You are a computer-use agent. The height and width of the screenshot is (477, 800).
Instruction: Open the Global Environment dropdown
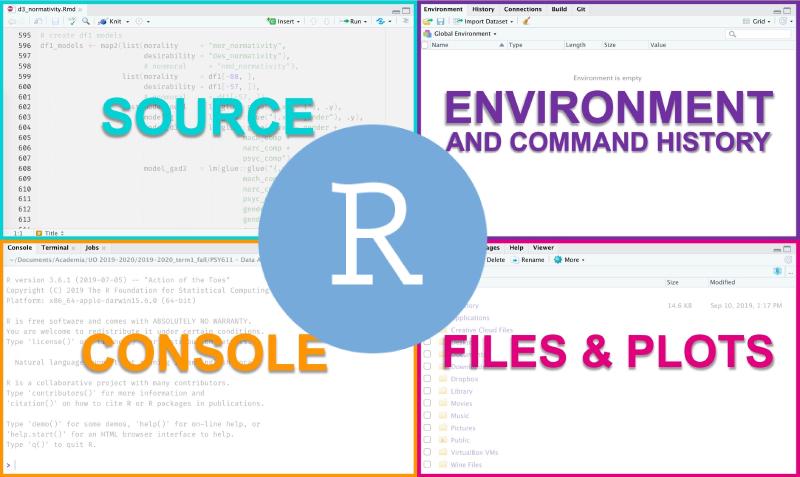tap(460, 34)
